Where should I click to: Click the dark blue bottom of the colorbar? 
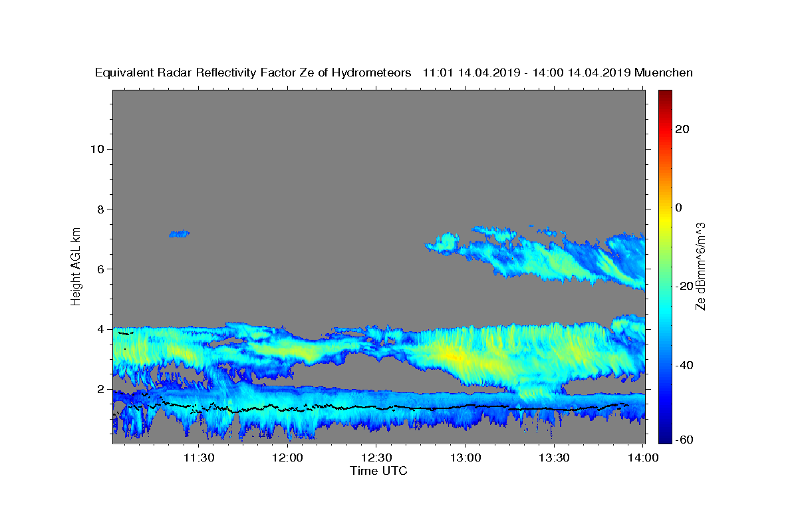pos(664,438)
